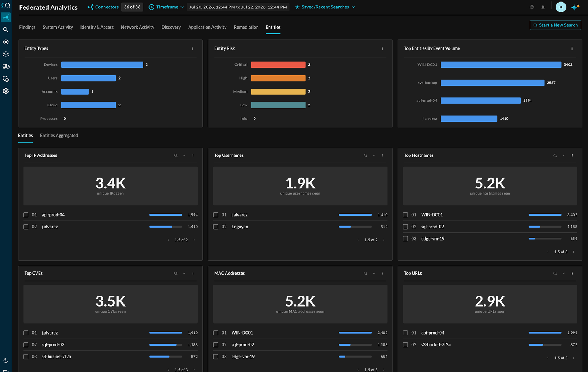Click the AI sparkle assistant icon

[x=576, y=7]
